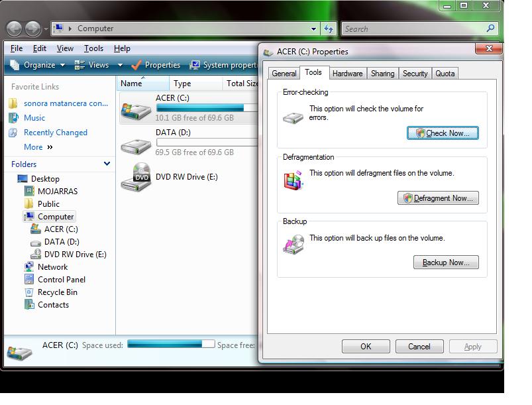Click ACER (C:) capacity usage bar
The image size is (532, 405).
[x=207, y=108]
